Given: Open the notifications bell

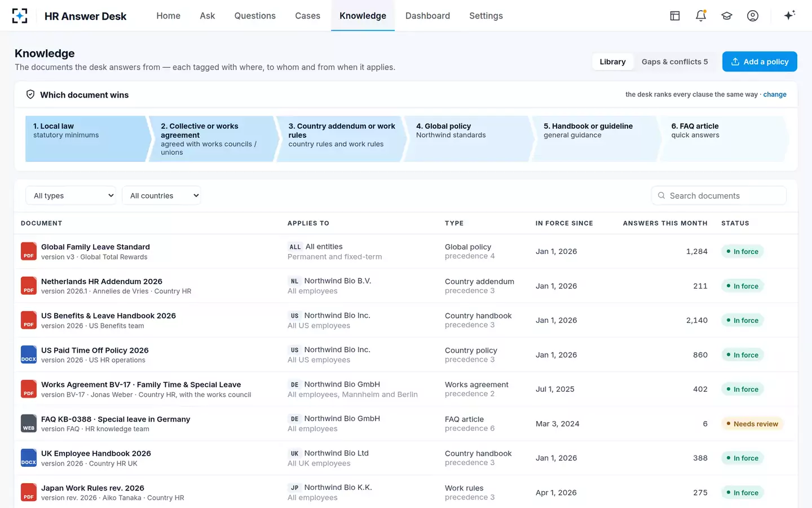Looking at the screenshot, I should pos(701,16).
